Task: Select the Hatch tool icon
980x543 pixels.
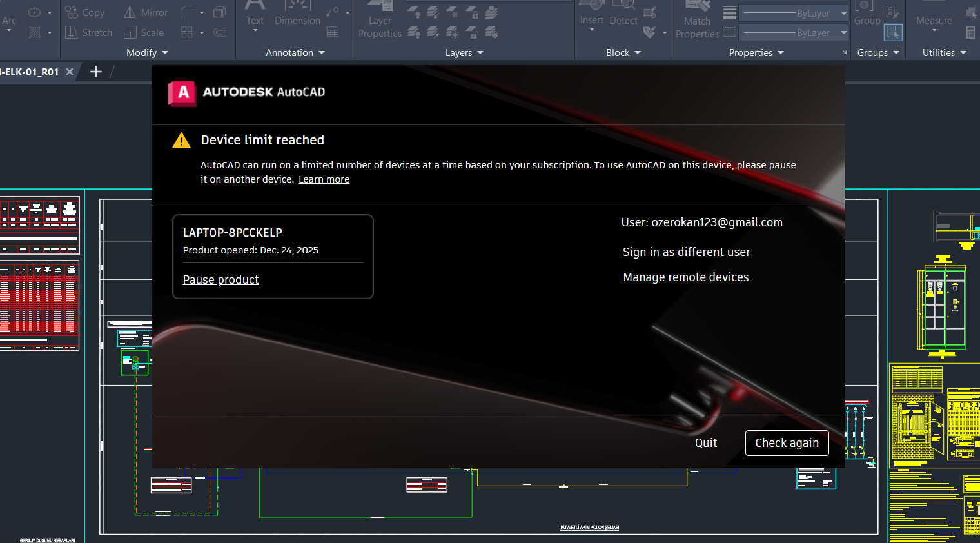Action: click(35, 32)
